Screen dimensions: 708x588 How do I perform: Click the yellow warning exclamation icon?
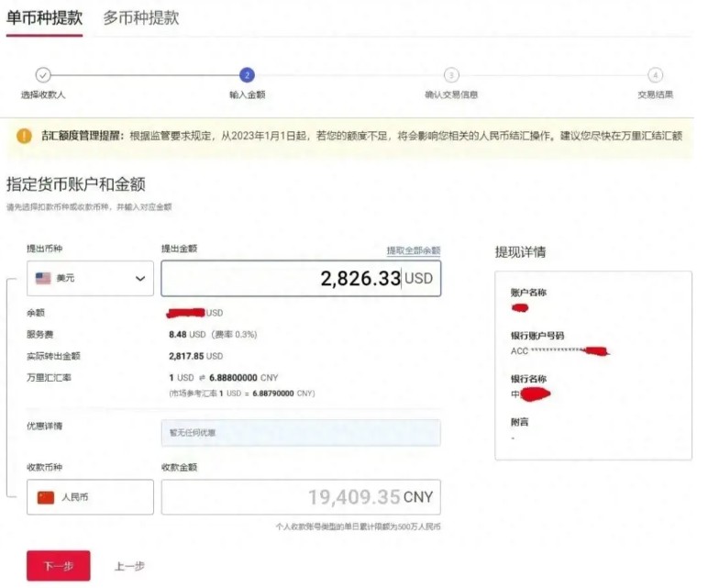[x=24, y=136]
